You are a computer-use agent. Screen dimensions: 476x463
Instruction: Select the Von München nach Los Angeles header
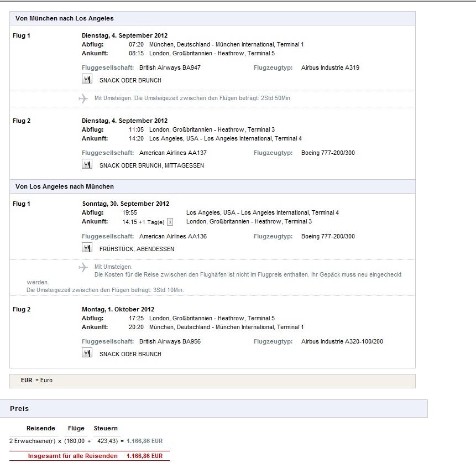click(65, 18)
